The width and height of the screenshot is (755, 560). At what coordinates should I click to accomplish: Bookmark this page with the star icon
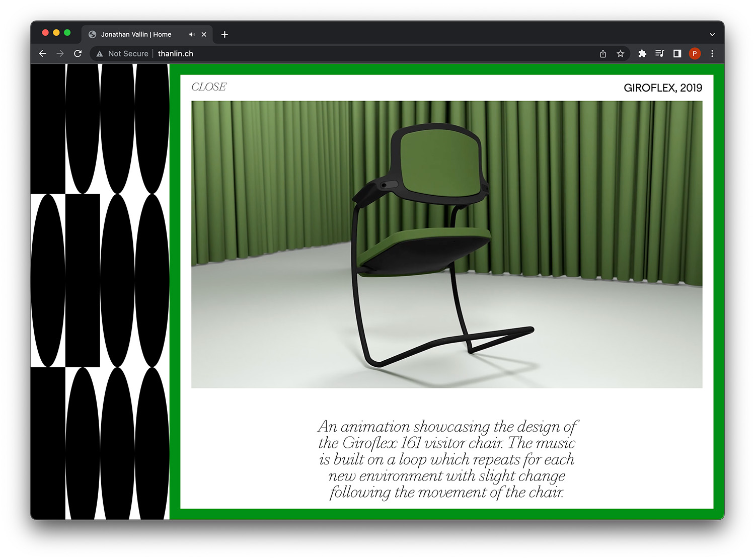[620, 53]
